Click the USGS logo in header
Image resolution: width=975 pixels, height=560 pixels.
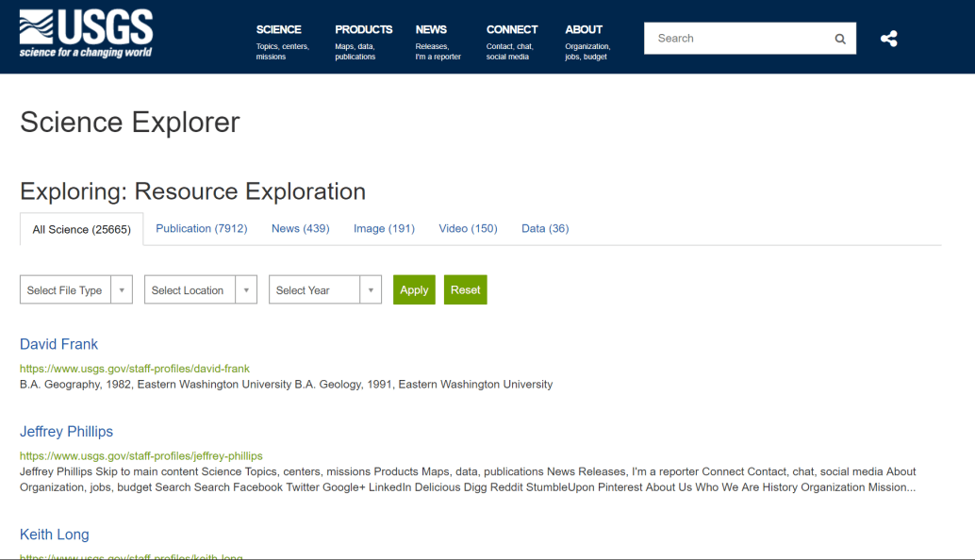pyautogui.click(x=86, y=35)
